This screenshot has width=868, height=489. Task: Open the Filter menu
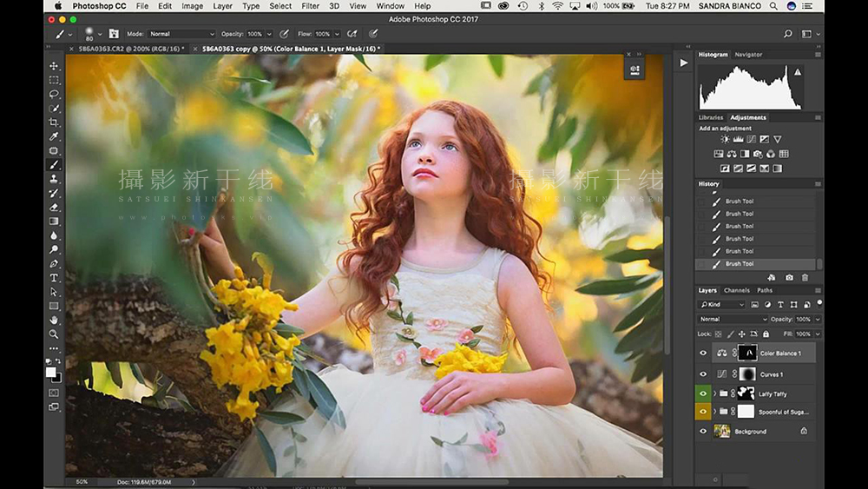[310, 6]
